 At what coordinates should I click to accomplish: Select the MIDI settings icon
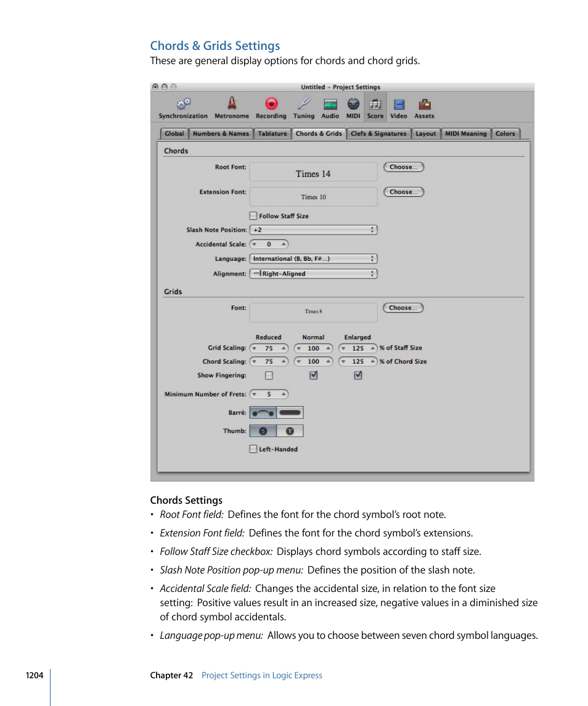tap(353, 105)
